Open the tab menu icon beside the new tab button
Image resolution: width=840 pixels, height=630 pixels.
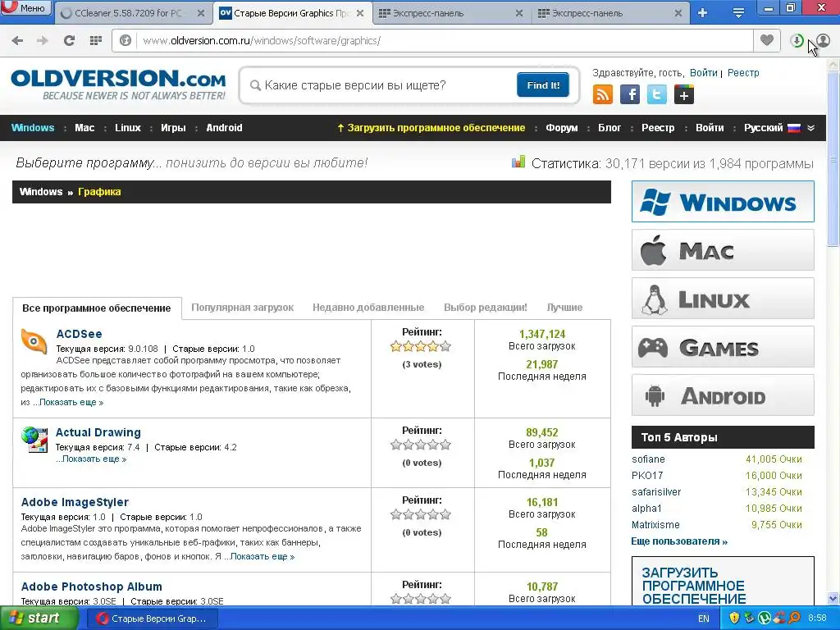click(738, 13)
